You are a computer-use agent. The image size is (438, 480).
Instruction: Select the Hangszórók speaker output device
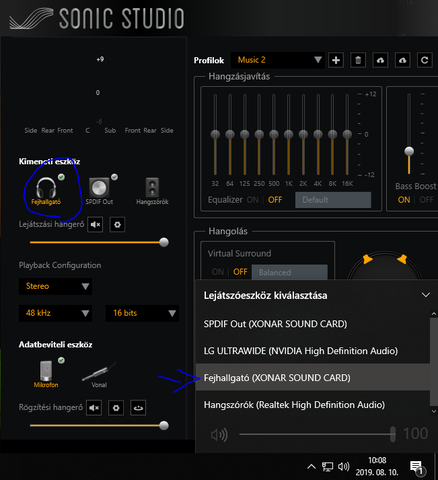coord(152,191)
